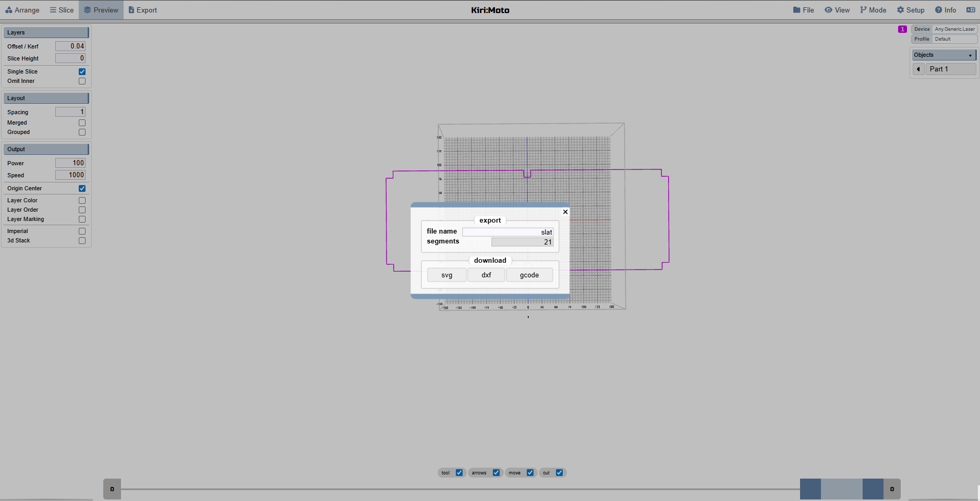Open the View options eye icon
The width and height of the screenshot is (980, 501).
(x=829, y=9)
